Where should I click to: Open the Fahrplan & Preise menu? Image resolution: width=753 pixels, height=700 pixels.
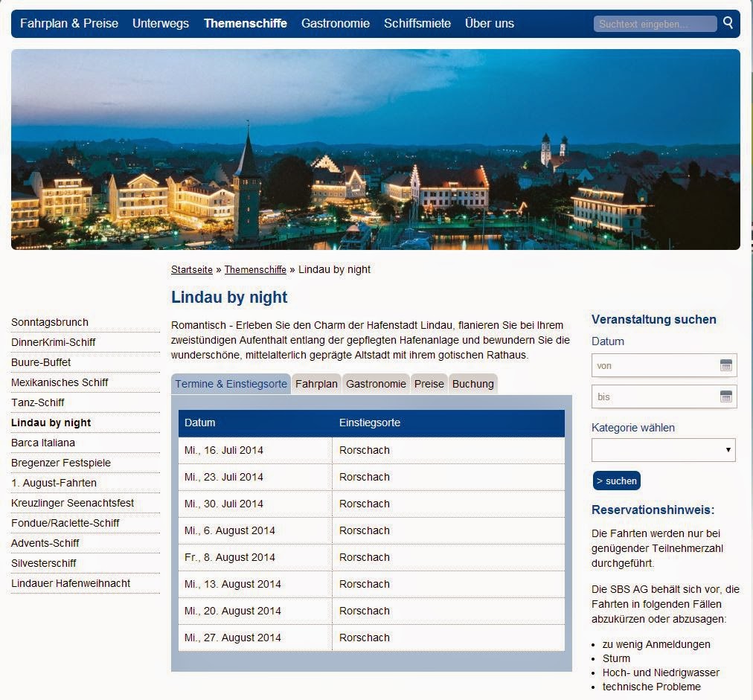[69, 23]
